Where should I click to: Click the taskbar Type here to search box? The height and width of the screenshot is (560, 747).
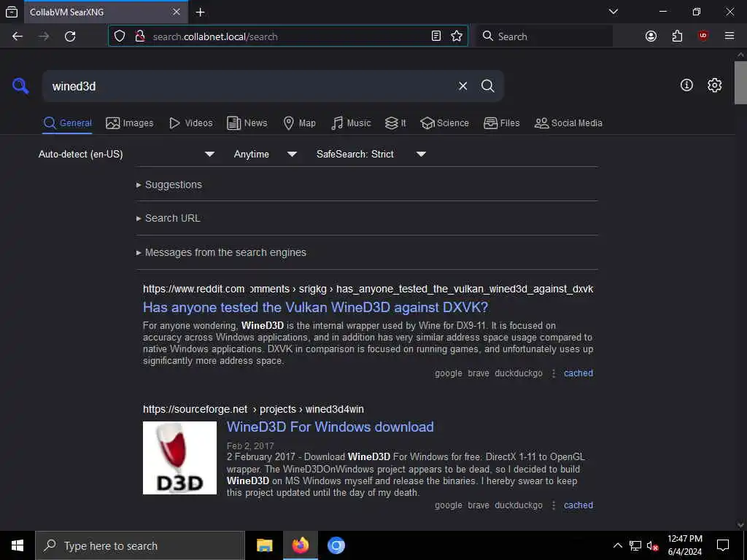coord(140,545)
